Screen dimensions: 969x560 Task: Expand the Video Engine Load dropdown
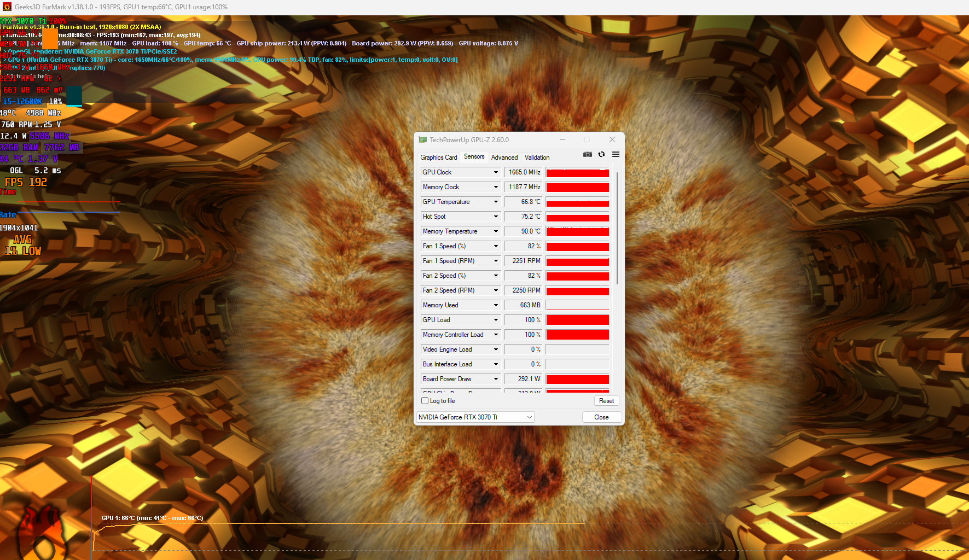coord(496,349)
